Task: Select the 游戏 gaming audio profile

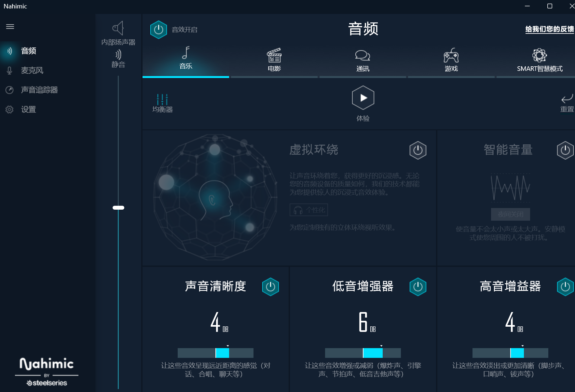Action: click(451, 61)
